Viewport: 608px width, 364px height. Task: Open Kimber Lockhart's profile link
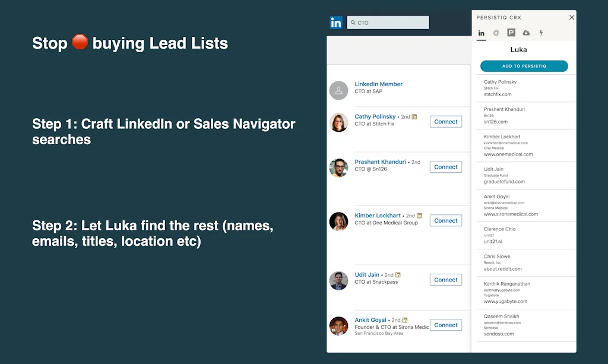pyautogui.click(x=378, y=216)
